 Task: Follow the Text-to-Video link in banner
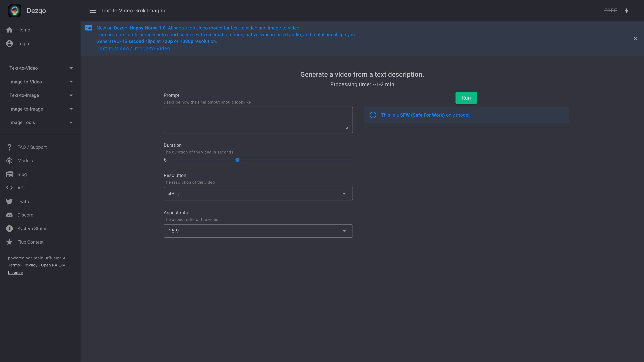click(x=113, y=48)
